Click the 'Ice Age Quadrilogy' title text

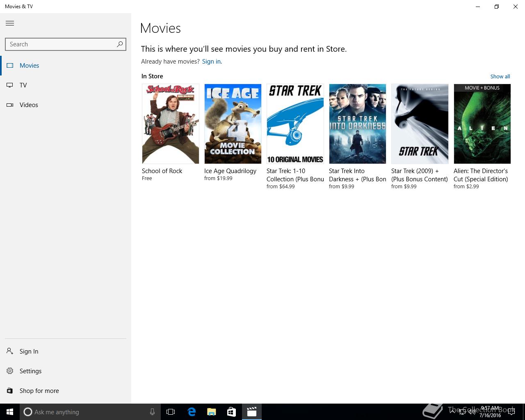(x=231, y=171)
